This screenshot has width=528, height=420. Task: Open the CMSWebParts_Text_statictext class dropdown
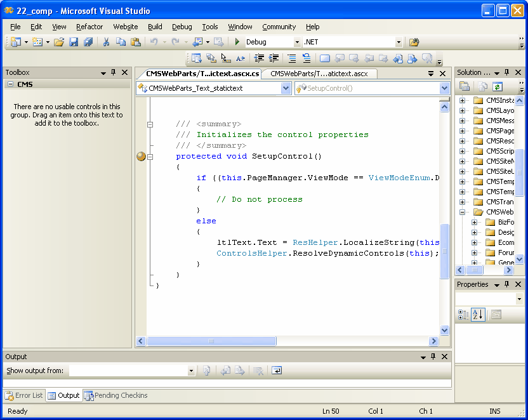click(286, 88)
